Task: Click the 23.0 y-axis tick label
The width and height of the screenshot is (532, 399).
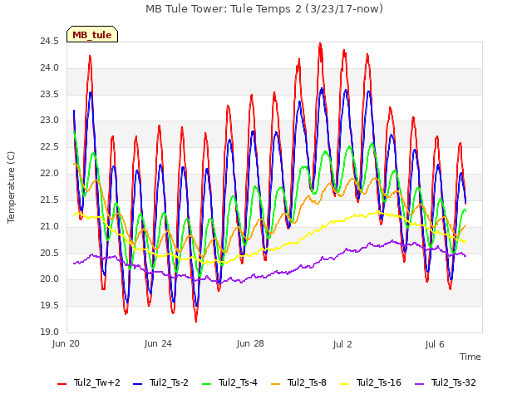Action: click(49, 121)
